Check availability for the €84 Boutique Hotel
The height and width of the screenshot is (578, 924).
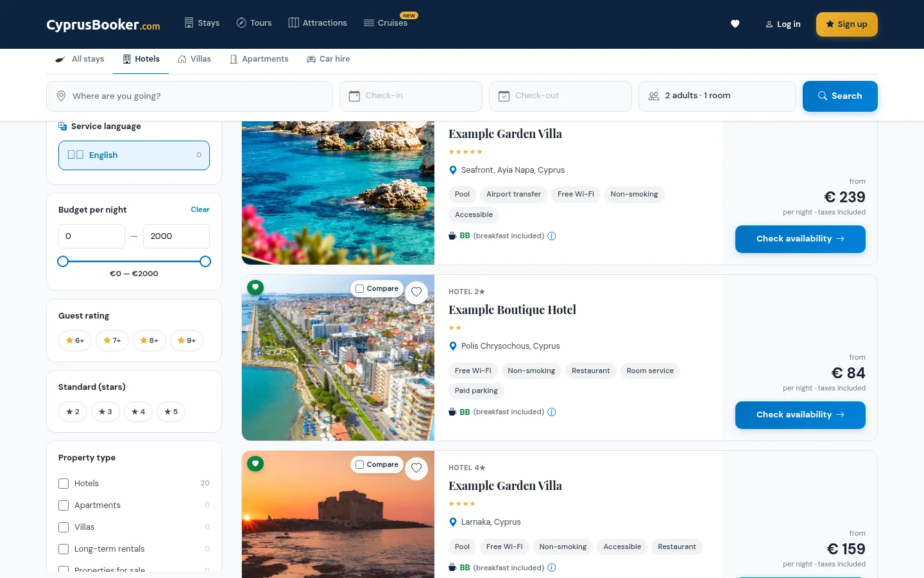coord(800,415)
